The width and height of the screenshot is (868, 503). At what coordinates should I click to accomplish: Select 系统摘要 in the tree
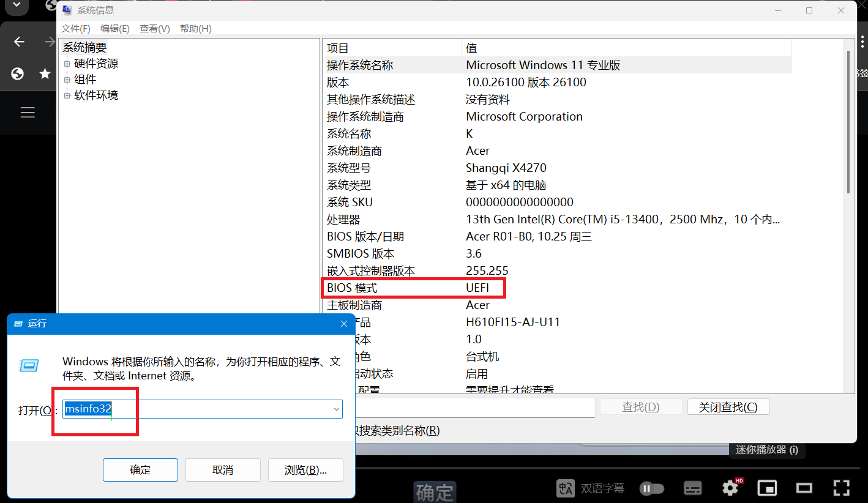tap(84, 48)
